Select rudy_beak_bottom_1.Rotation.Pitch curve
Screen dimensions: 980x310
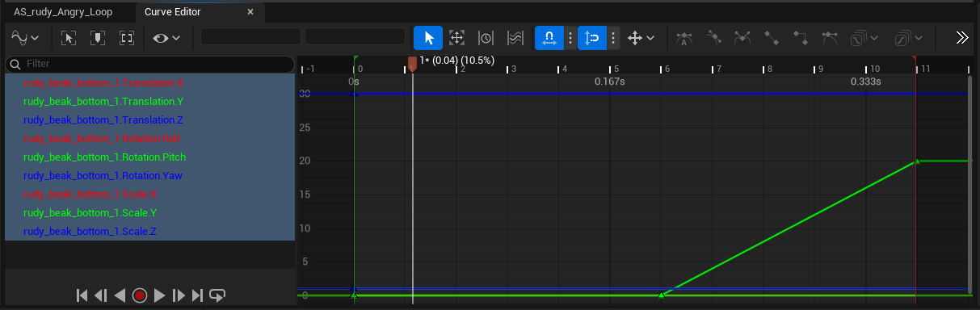tap(105, 157)
